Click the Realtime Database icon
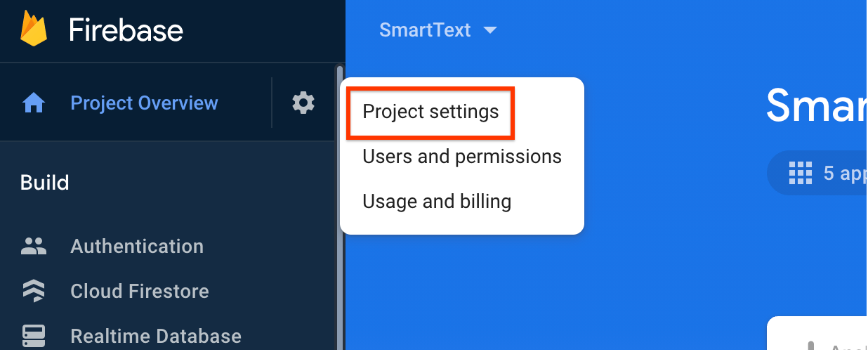This screenshot has width=868, height=352. coord(34,335)
